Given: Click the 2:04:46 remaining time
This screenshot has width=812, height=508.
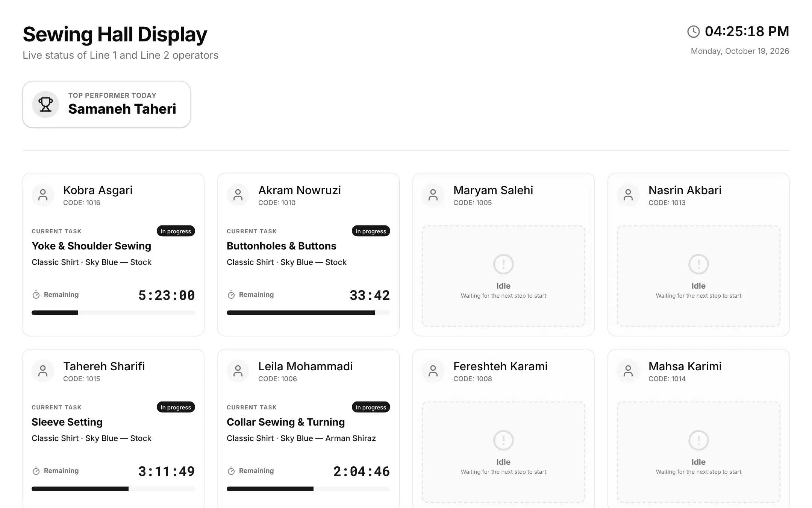Looking at the screenshot, I should tap(362, 471).
